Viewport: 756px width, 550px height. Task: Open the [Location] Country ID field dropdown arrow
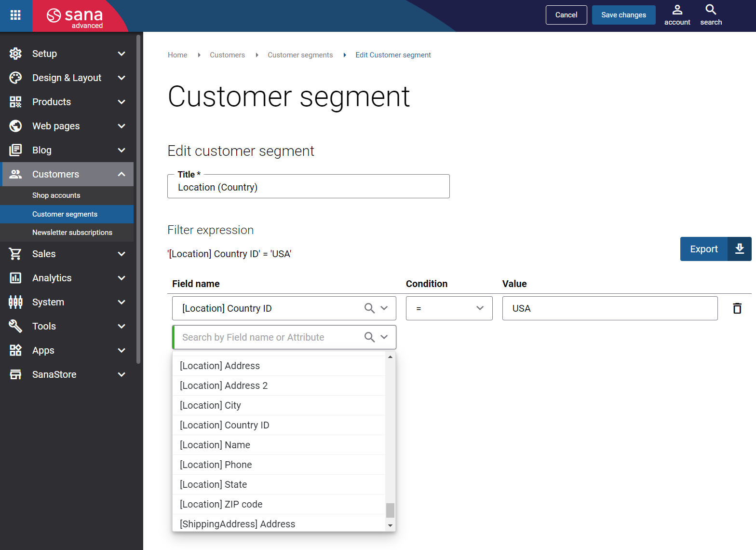[384, 308]
